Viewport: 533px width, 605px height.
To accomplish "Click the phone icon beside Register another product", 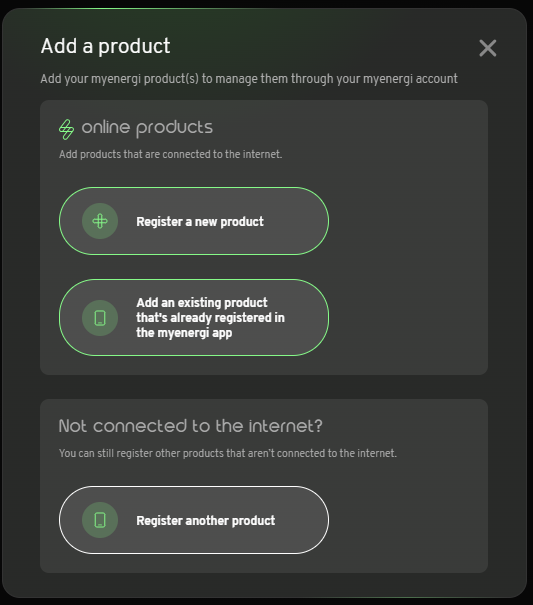I will (x=100, y=520).
